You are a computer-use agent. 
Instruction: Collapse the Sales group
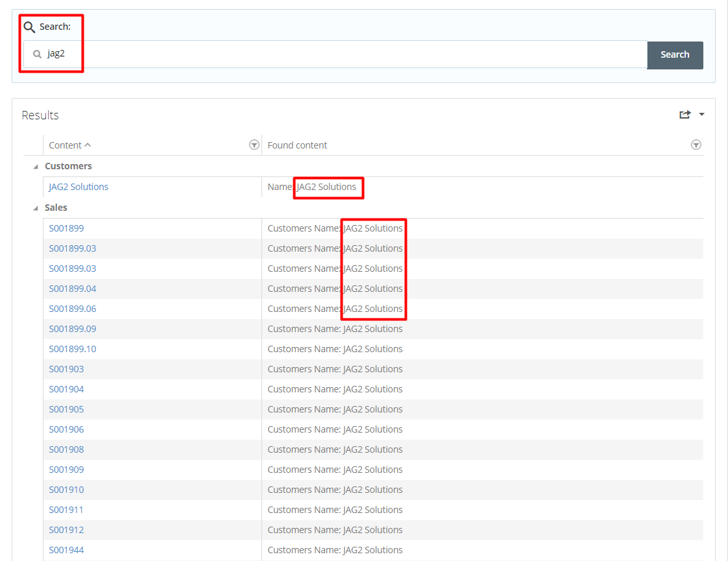click(35, 208)
